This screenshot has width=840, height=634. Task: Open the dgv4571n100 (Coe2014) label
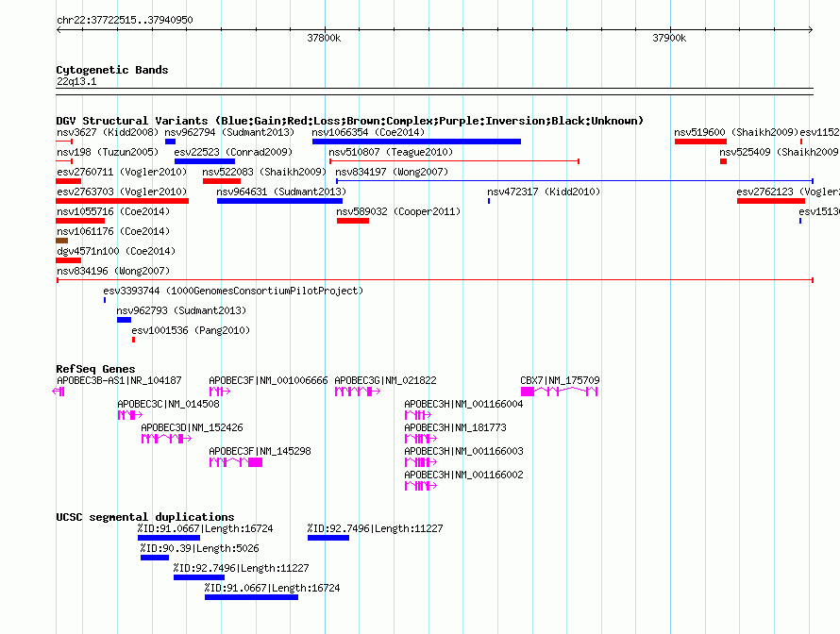[116, 251]
